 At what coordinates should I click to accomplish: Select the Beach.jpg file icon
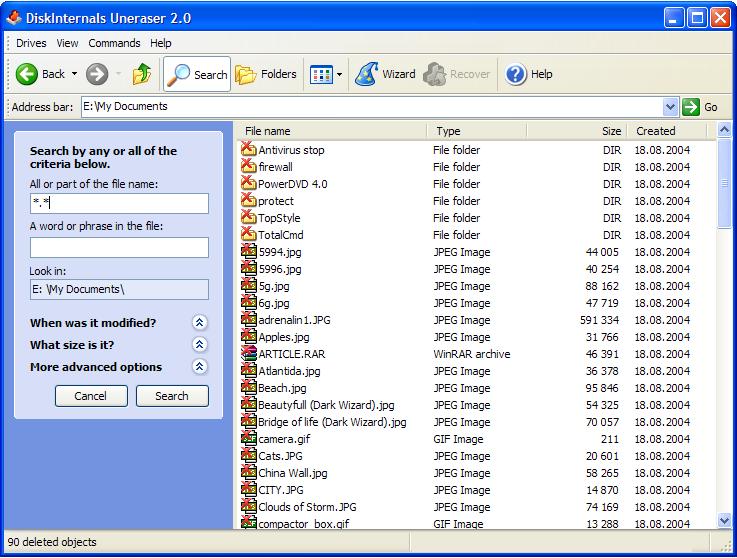pos(248,387)
